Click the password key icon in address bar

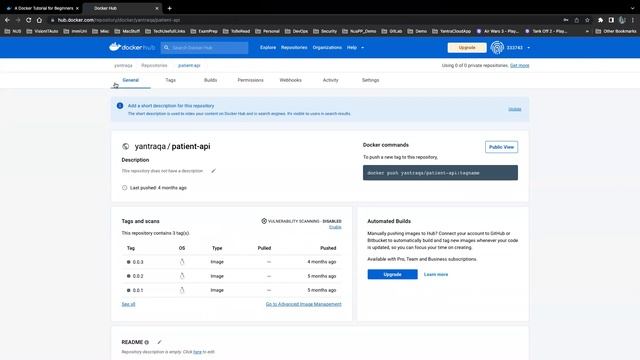[x=566, y=20]
